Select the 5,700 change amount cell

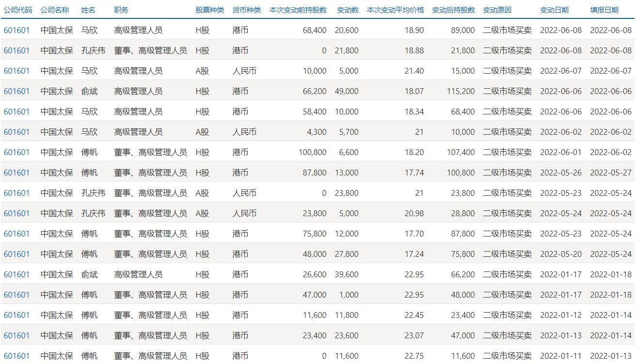pyautogui.click(x=349, y=132)
